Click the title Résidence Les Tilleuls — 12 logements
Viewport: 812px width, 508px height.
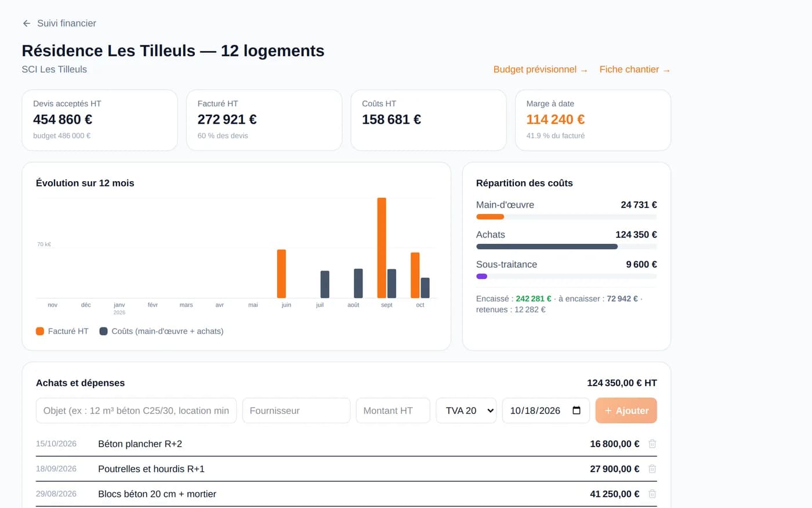tap(173, 51)
